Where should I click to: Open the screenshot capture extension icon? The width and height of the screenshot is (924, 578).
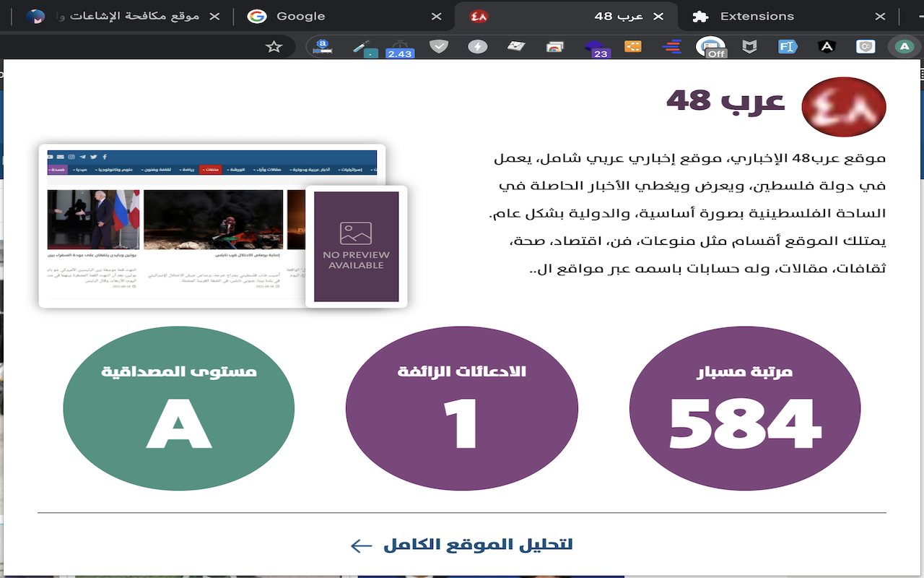[554, 46]
